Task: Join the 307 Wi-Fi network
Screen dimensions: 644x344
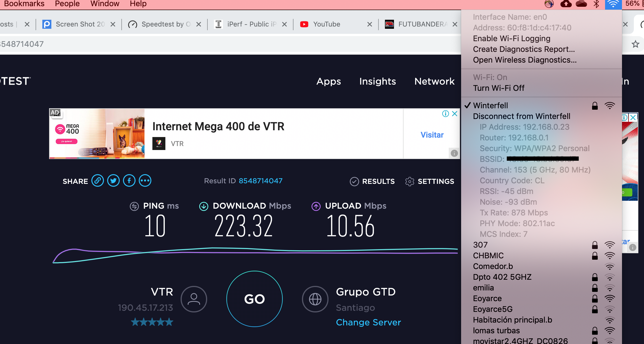Action: click(541, 245)
